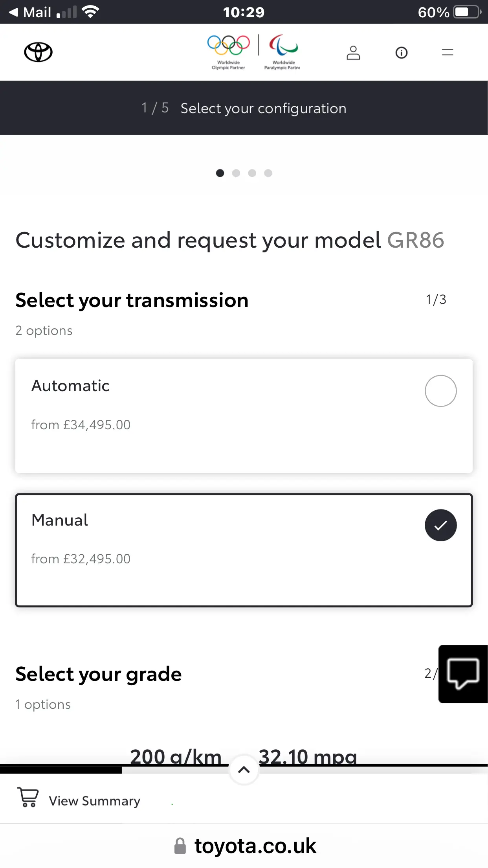Go to fourth carousel dot
This screenshot has height=868, width=488.
point(268,173)
